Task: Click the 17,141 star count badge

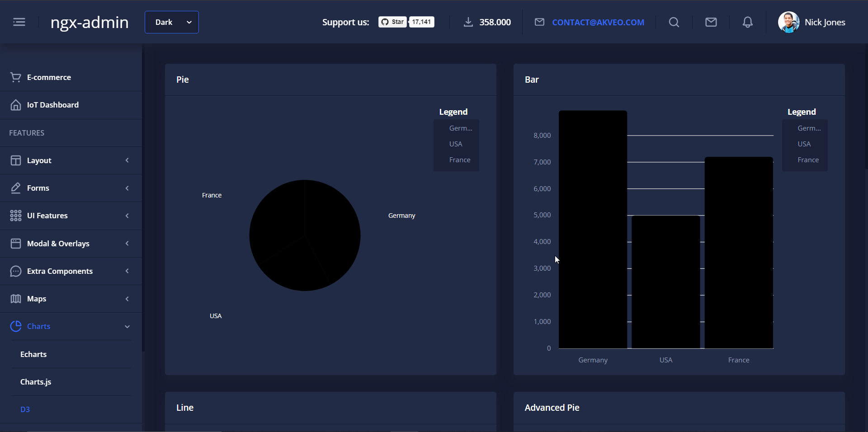Action: click(x=421, y=22)
